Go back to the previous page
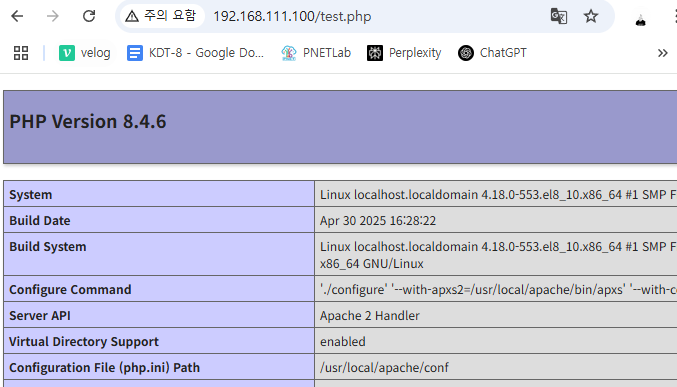 (17, 16)
